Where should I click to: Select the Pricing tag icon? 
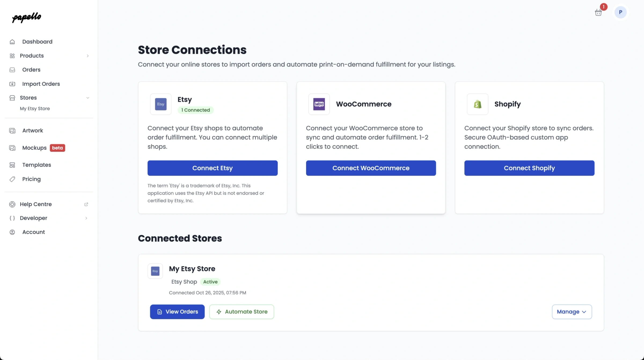12,179
